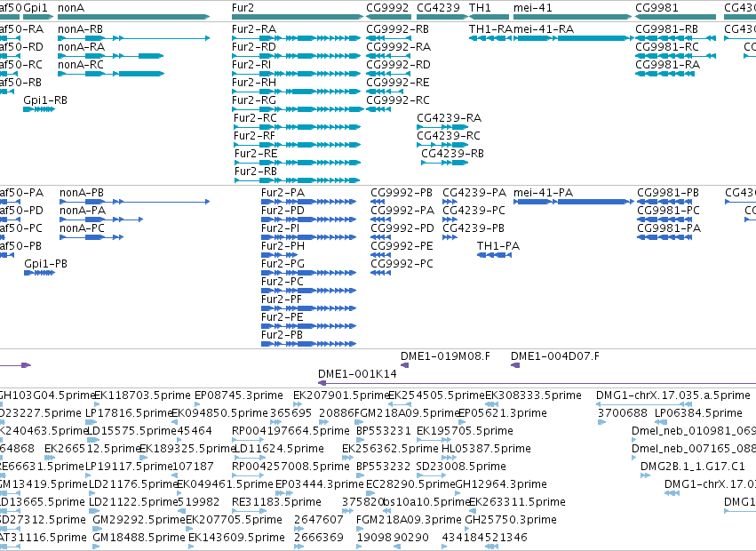Click the CG9992 gene label
Screen dimensions: 756x551
[387, 8]
